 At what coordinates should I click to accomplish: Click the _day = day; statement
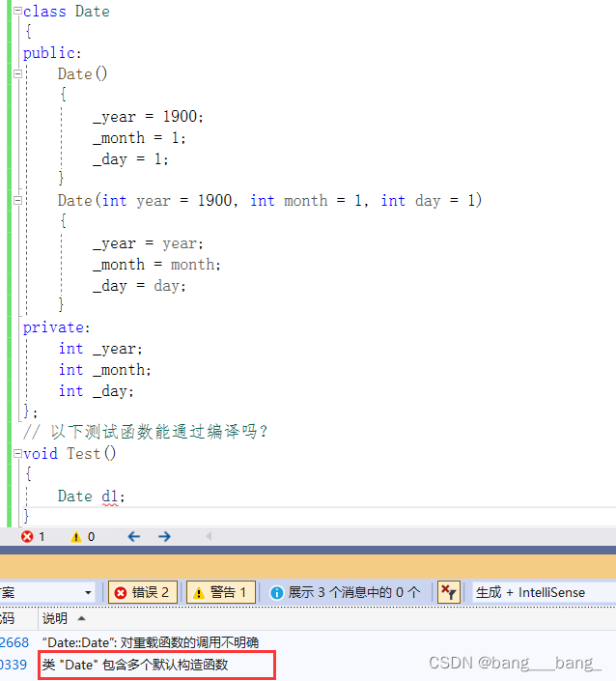139,286
